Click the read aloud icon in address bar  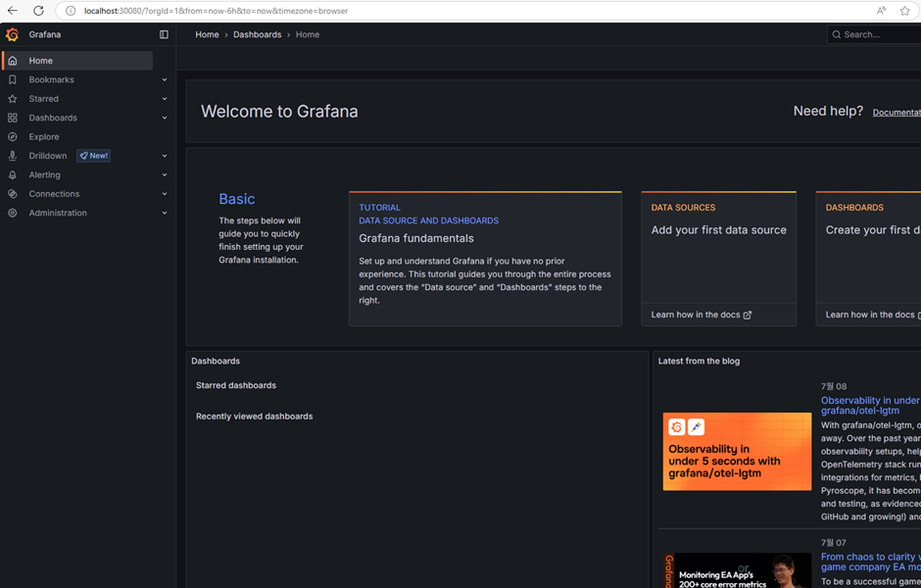click(881, 11)
